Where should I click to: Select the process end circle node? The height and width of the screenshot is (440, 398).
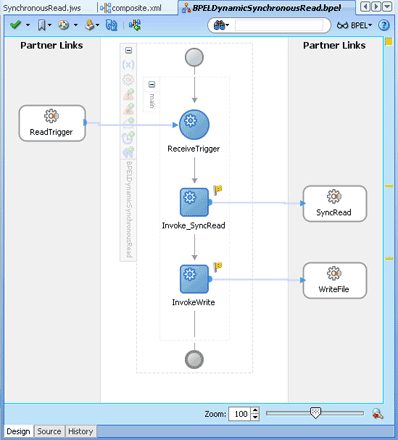click(194, 359)
